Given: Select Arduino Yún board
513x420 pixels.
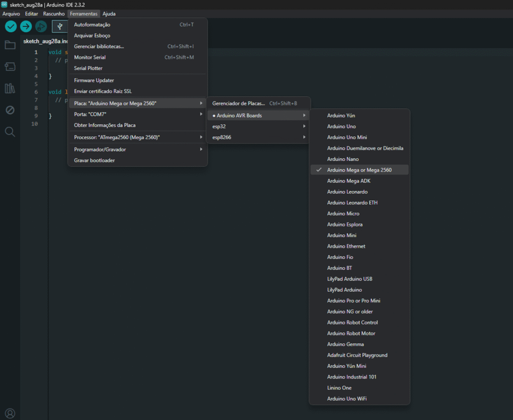Looking at the screenshot, I should (x=360, y=115).
